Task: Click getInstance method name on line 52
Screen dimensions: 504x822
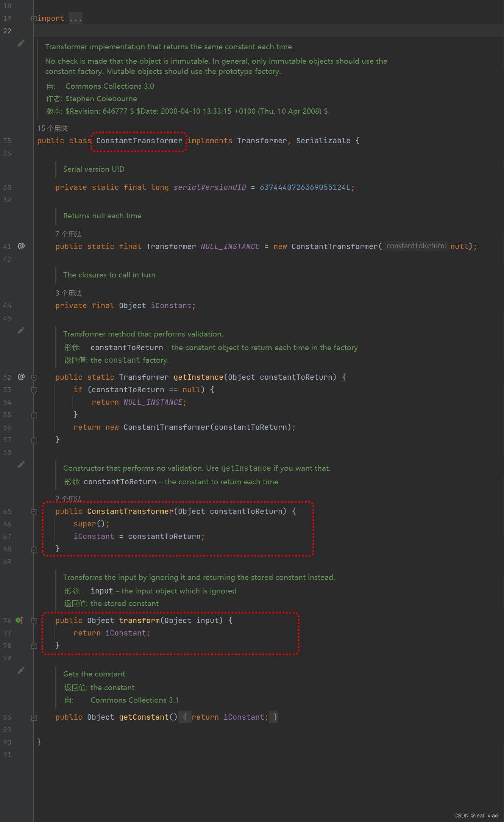Action: (198, 377)
